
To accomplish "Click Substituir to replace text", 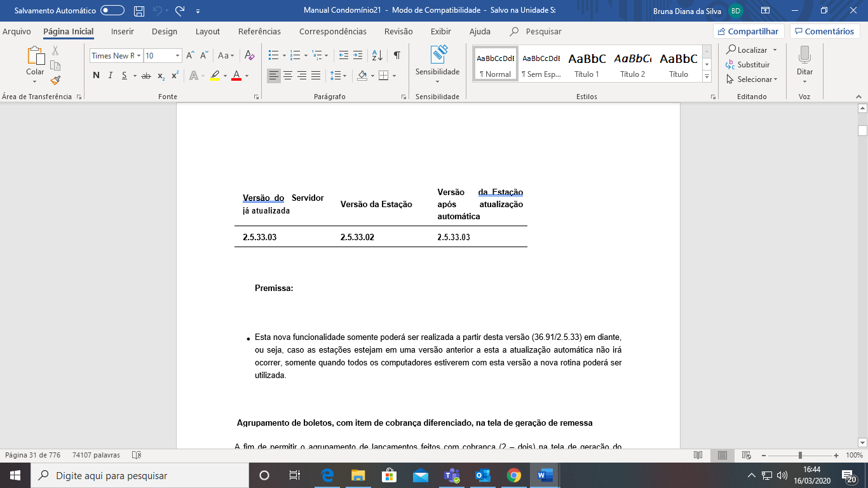I will click(748, 65).
